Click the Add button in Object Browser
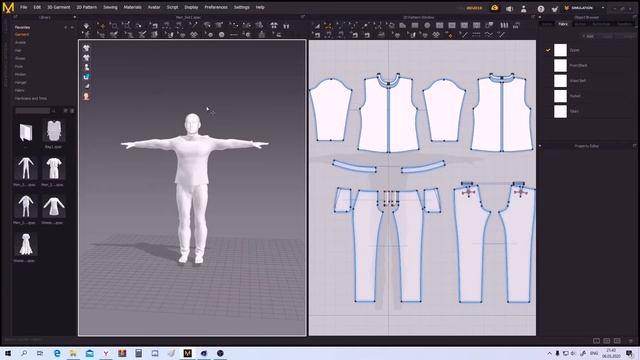Image resolution: width=640 pixels, height=360 pixels. click(x=588, y=36)
